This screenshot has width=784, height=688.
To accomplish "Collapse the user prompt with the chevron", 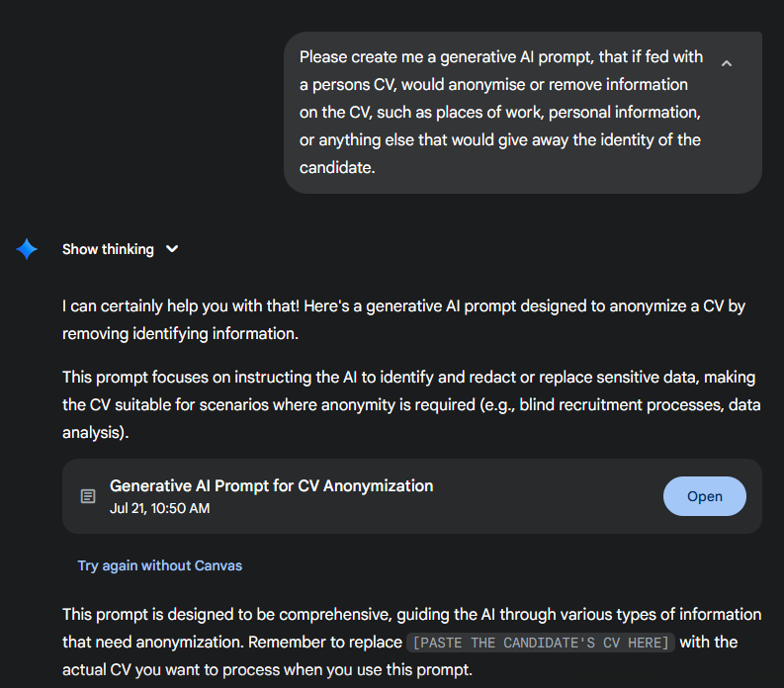I will (727, 63).
